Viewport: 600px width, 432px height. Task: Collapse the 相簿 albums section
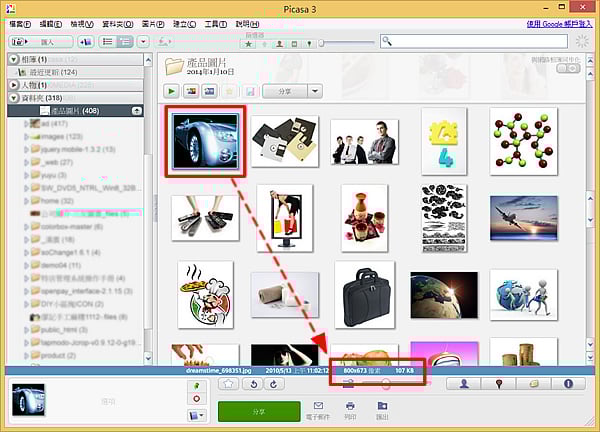coord(12,59)
